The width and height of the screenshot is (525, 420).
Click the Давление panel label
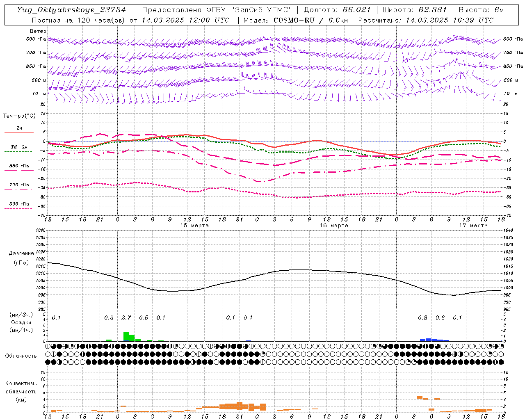(21, 253)
